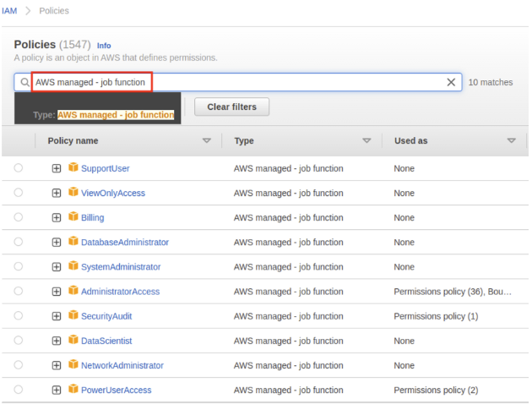Expand the AdministratorAccess policy details
Image resolution: width=532 pixels, height=404 pixels.
pyautogui.click(x=57, y=292)
